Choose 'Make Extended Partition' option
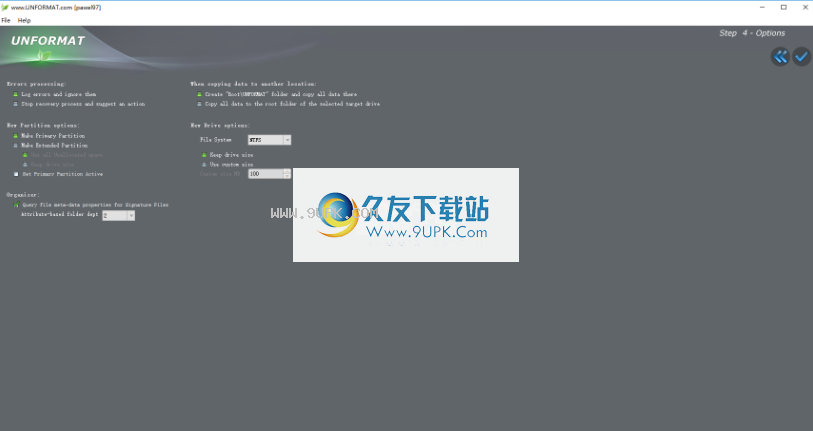The image size is (813, 431). coord(50,145)
